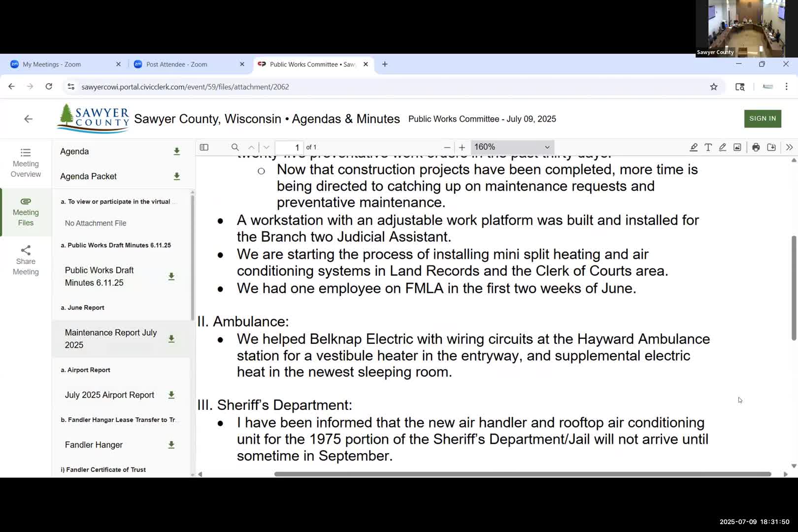Click the page number input field
The width and height of the screenshot is (798, 532).
point(289,147)
